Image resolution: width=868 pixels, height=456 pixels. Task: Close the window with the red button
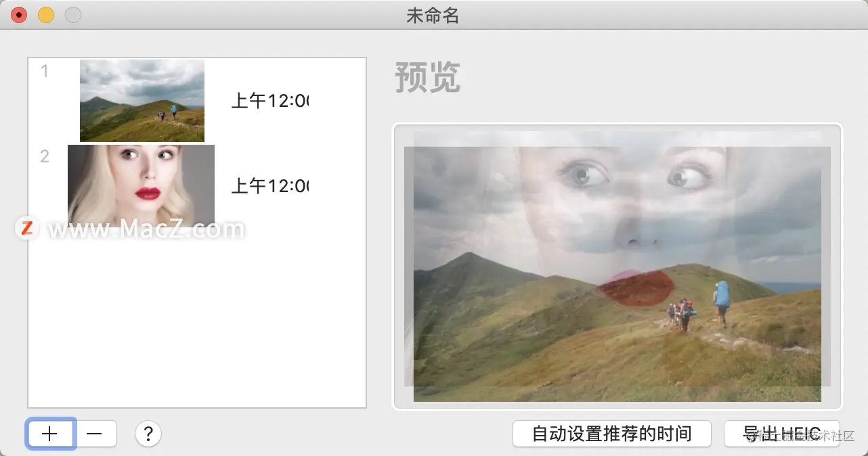tap(19, 15)
